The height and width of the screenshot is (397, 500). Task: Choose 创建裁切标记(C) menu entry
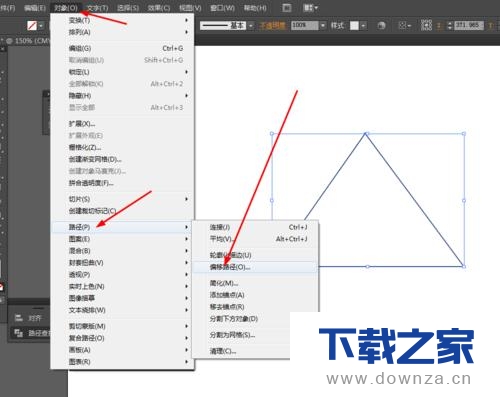122,211
